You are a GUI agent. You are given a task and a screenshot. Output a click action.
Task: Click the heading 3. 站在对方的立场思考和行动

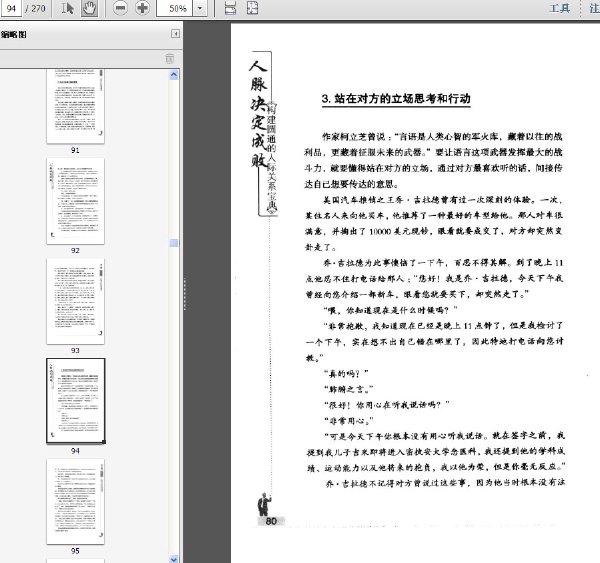[x=396, y=99]
